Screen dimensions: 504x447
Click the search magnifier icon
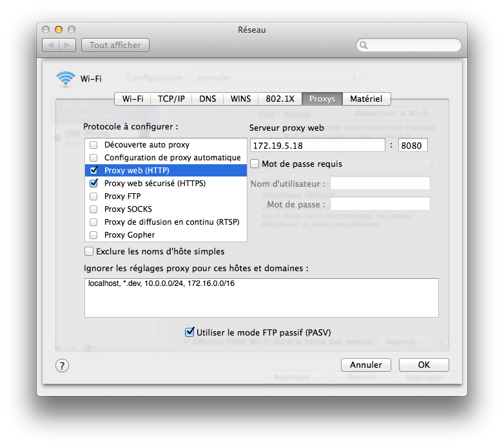363,45
